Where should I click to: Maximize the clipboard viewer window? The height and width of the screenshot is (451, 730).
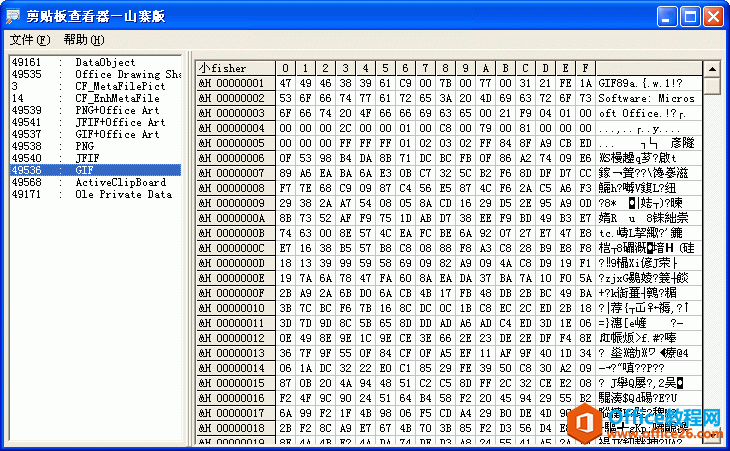pyautogui.click(x=690, y=17)
